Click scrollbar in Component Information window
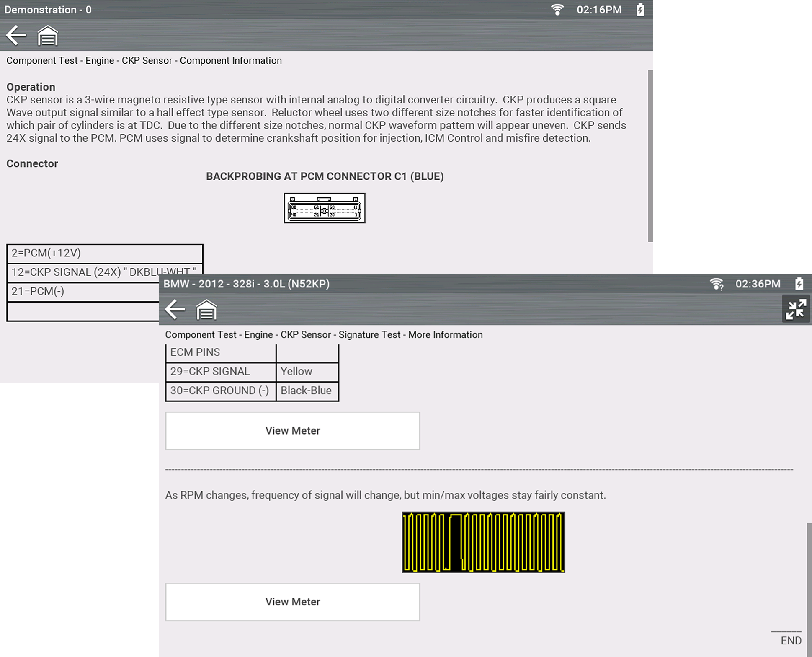The width and height of the screenshot is (812, 657). point(650,156)
